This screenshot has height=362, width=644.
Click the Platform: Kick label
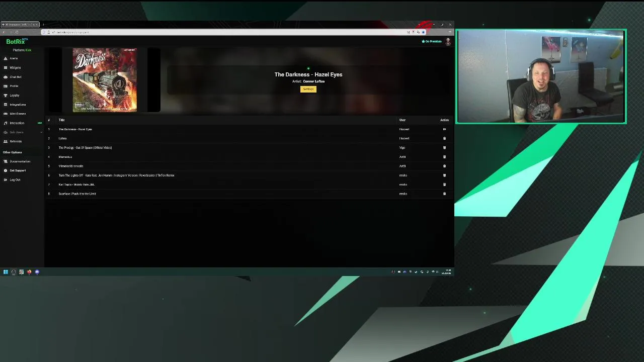[22, 50]
